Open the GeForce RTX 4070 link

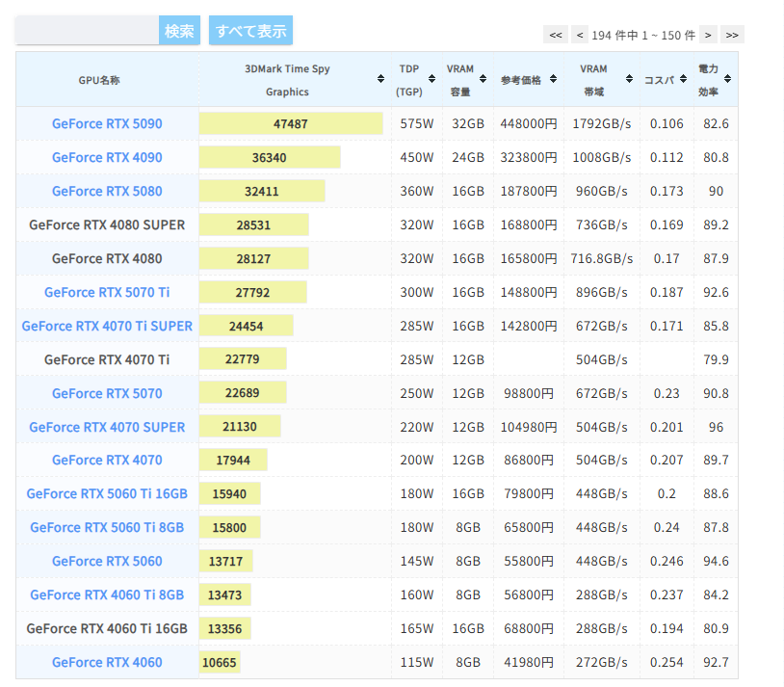pyautogui.click(x=107, y=460)
